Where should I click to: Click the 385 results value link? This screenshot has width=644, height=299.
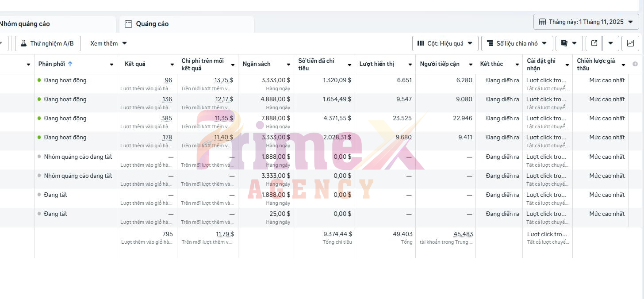pos(166,118)
